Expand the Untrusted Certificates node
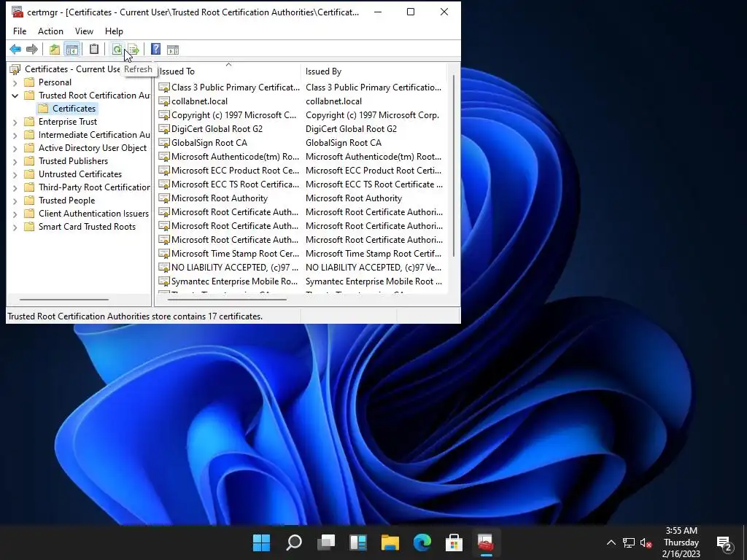The image size is (747, 560). 15,175
